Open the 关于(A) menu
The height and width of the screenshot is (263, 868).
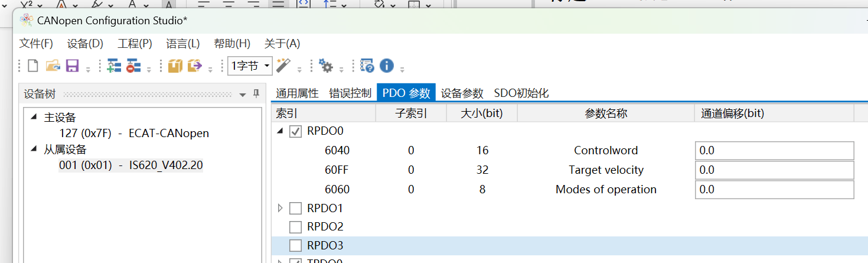click(x=282, y=44)
